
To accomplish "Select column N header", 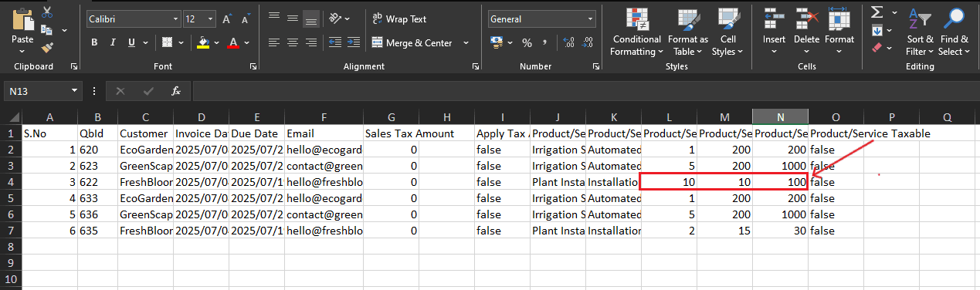I will pos(780,117).
